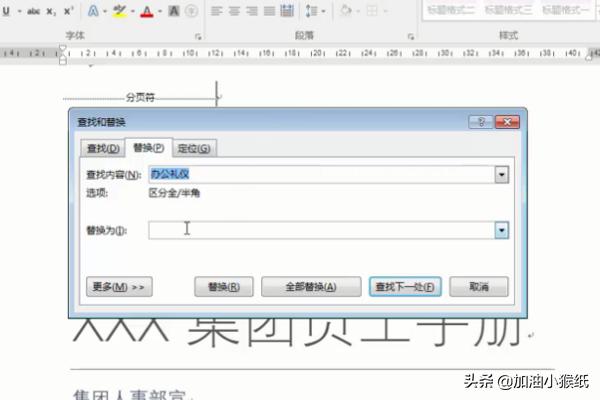Click 查找下一处(F) button
This screenshot has height=400, width=600.
[405, 287]
